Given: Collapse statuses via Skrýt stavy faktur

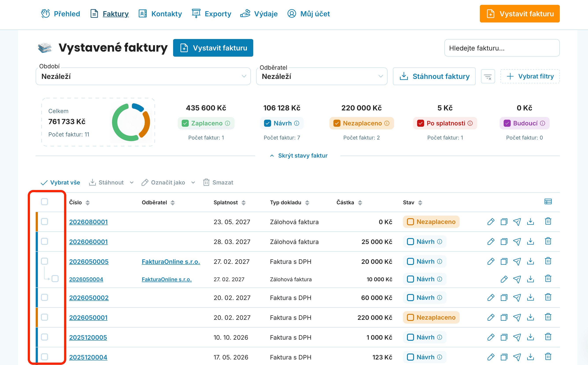Looking at the screenshot, I should click(298, 156).
